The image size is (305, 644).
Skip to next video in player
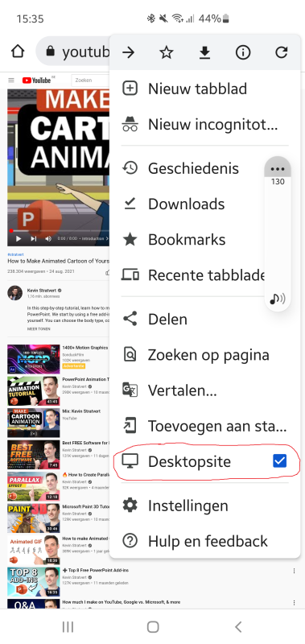34,238
